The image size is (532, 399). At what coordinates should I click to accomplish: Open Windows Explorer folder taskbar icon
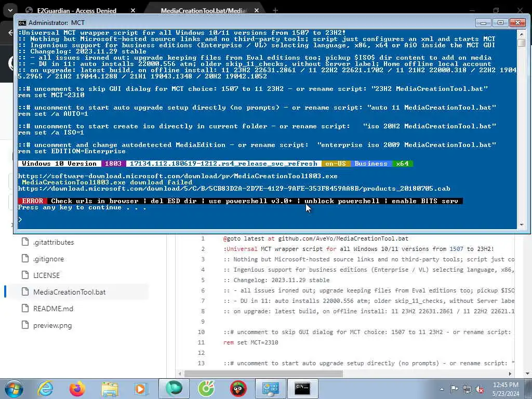tap(110, 389)
